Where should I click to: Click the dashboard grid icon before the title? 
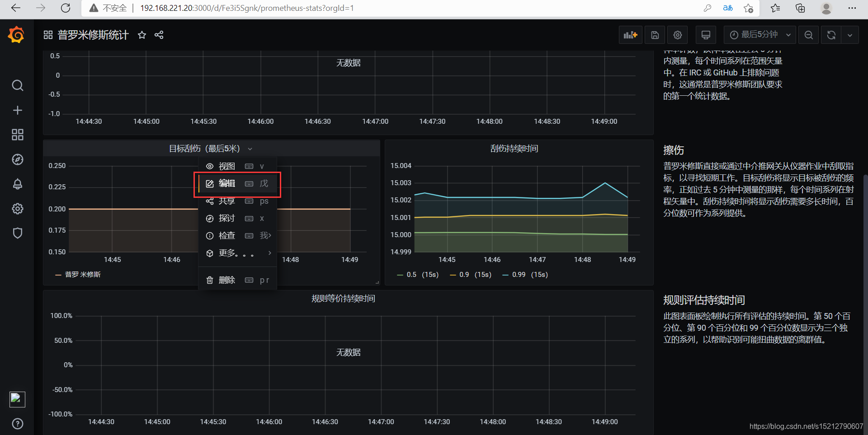coord(48,35)
